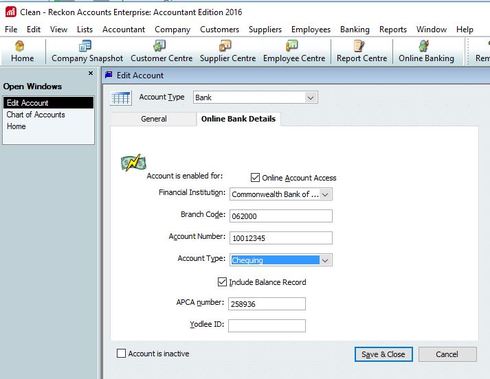Open the Accountant menu
Screen dimensions: 490x379
pyautogui.click(x=124, y=29)
